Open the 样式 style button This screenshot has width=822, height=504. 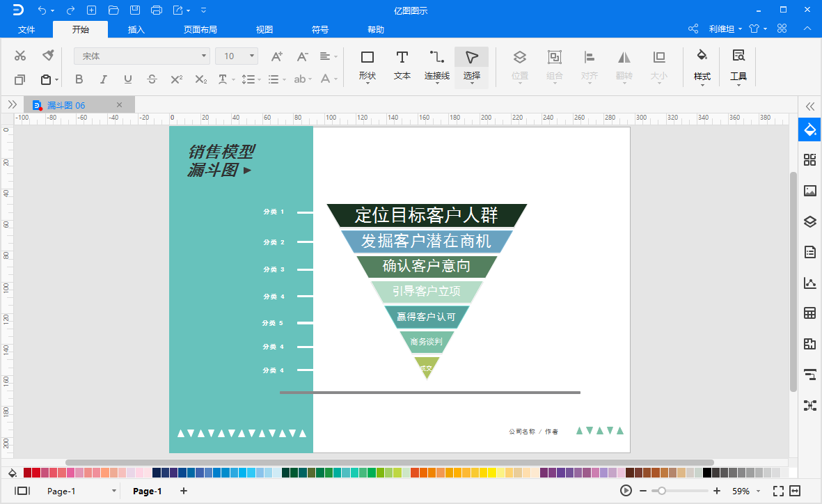[x=702, y=67]
